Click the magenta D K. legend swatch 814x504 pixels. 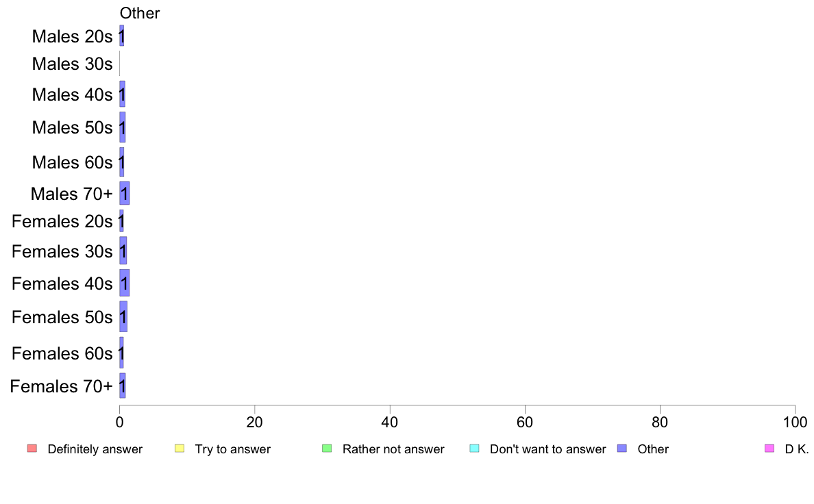[769, 449]
